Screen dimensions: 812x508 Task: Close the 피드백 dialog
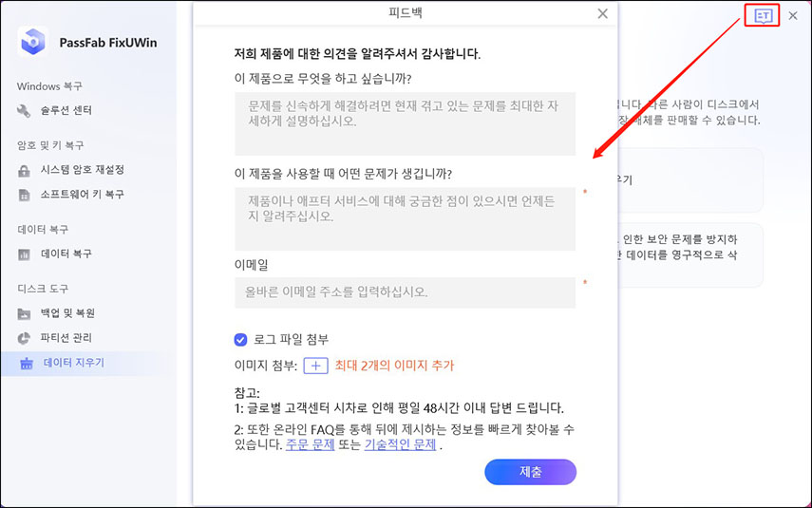click(602, 13)
